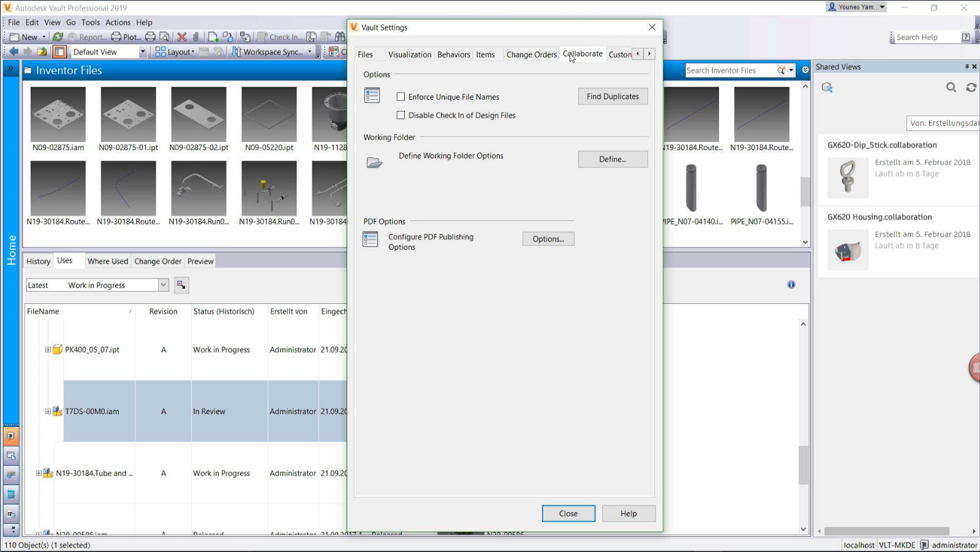This screenshot has height=552, width=980.
Task: Open the New button dropdown arrow
Action: [x=44, y=37]
